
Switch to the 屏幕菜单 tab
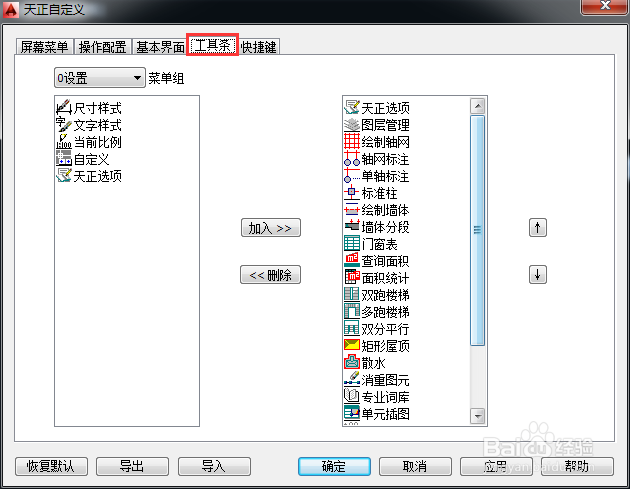click(45, 47)
